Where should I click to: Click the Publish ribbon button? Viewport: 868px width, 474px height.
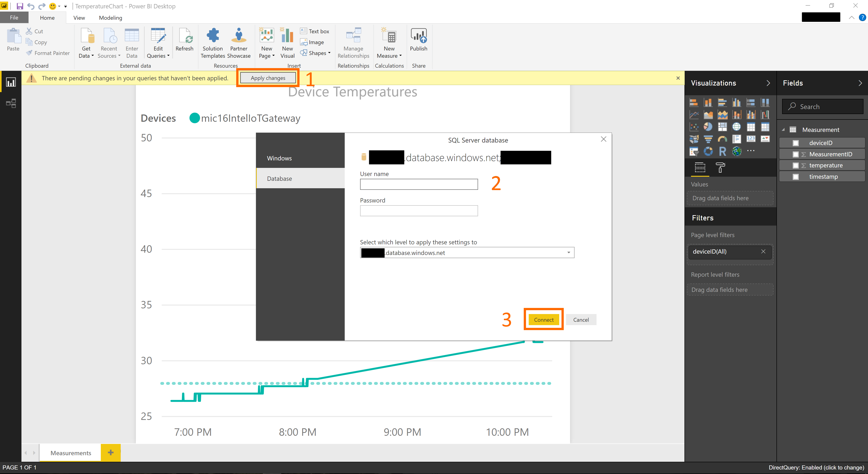coord(418,40)
